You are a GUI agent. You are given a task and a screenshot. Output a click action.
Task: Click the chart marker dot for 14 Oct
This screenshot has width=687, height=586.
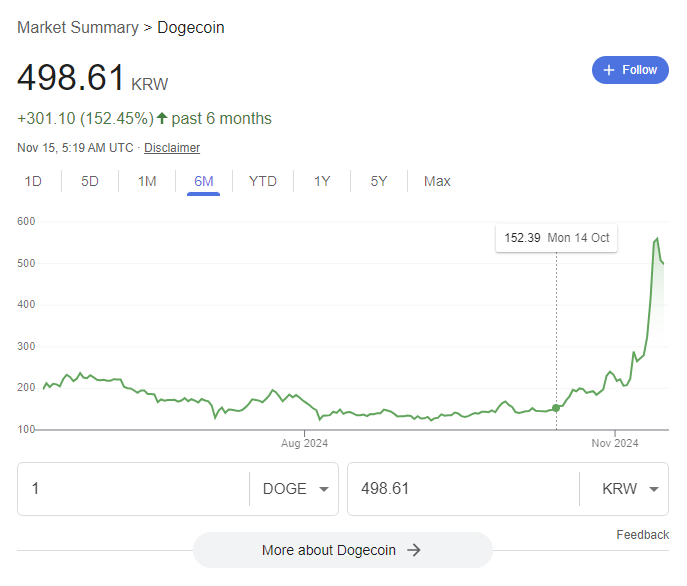click(556, 408)
